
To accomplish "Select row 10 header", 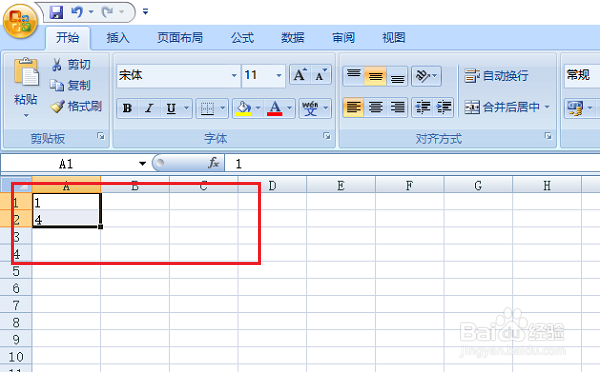I will (16, 357).
